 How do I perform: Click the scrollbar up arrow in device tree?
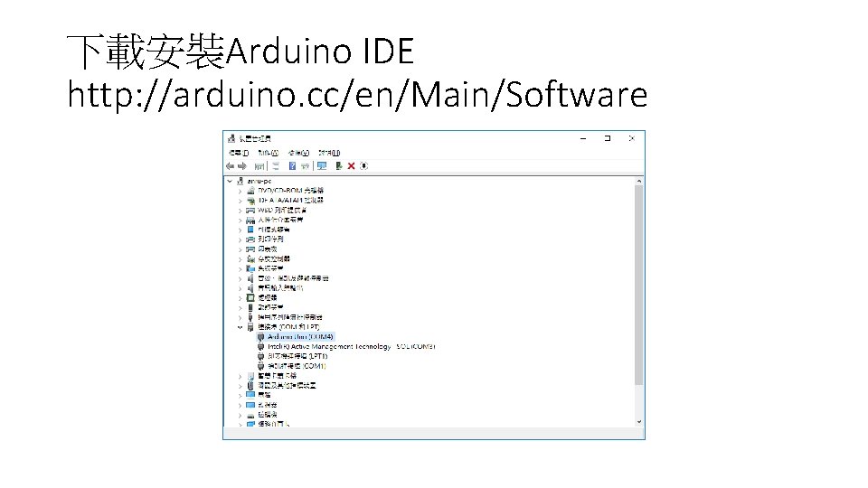click(x=639, y=181)
